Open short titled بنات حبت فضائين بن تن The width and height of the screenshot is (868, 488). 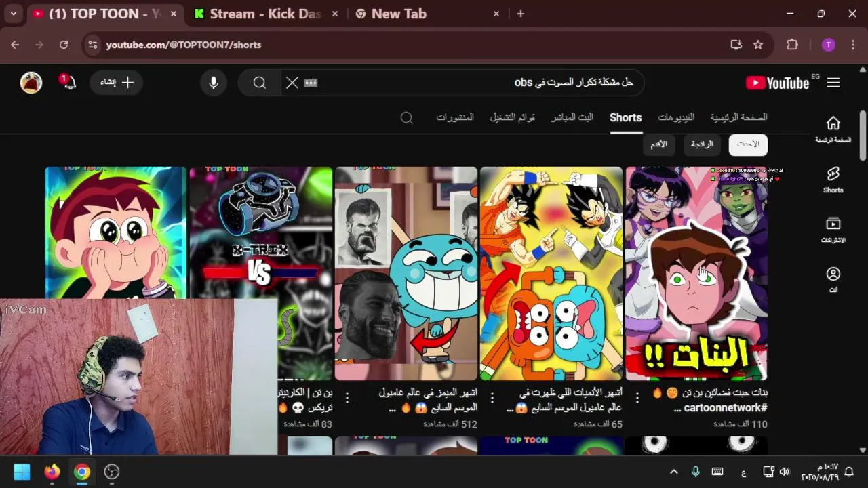pyautogui.click(x=709, y=400)
